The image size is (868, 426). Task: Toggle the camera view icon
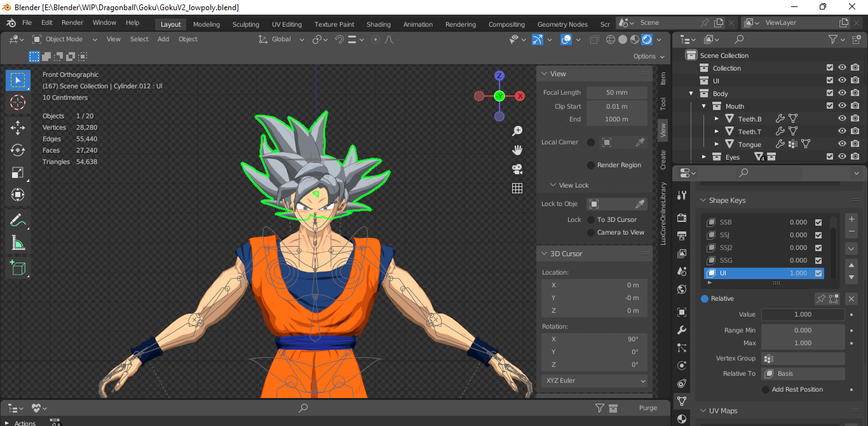pyautogui.click(x=517, y=169)
